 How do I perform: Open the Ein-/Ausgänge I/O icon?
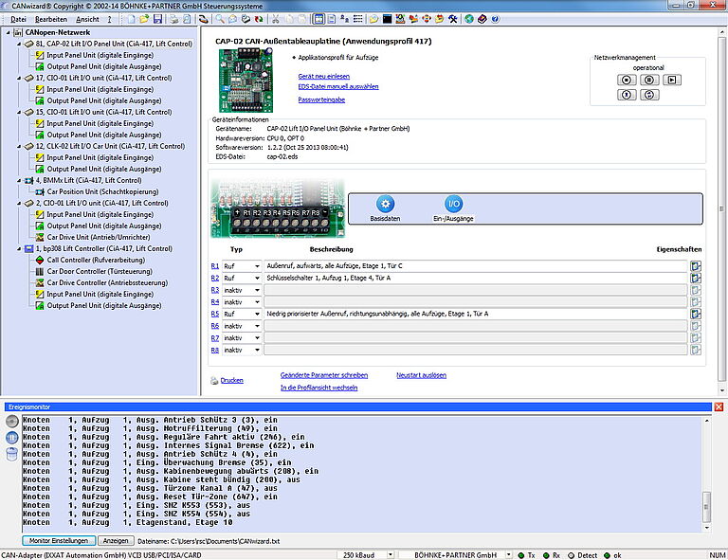coord(454,204)
